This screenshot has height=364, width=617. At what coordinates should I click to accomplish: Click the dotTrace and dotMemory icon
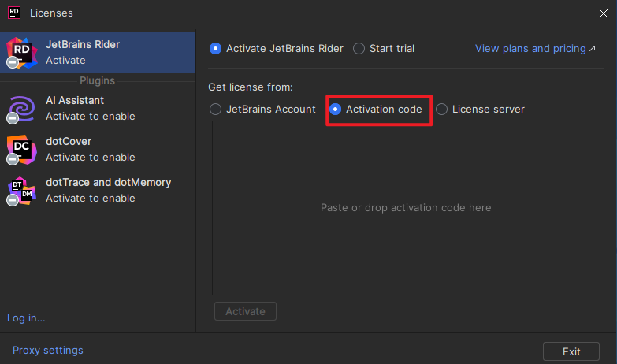(22, 191)
